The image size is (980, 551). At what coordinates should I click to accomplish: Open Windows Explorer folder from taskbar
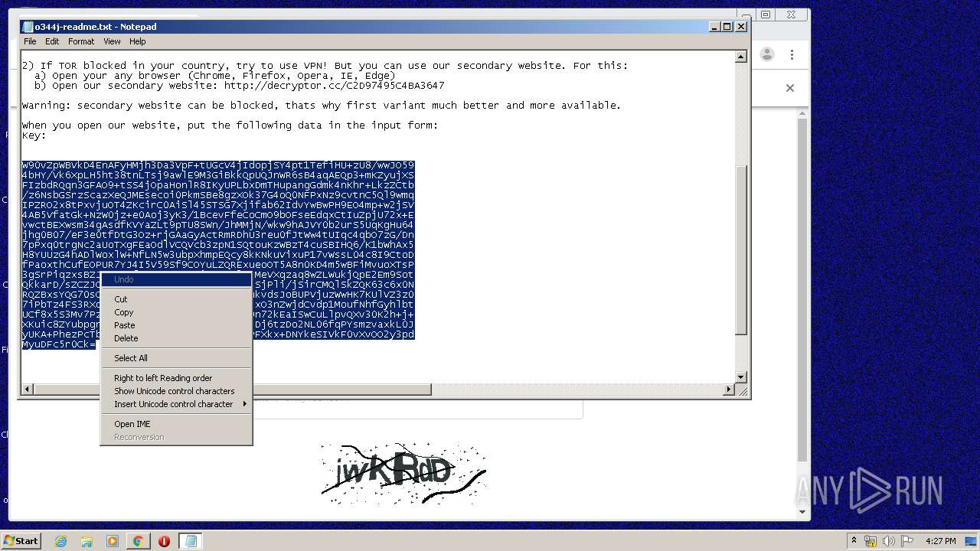point(87,541)
